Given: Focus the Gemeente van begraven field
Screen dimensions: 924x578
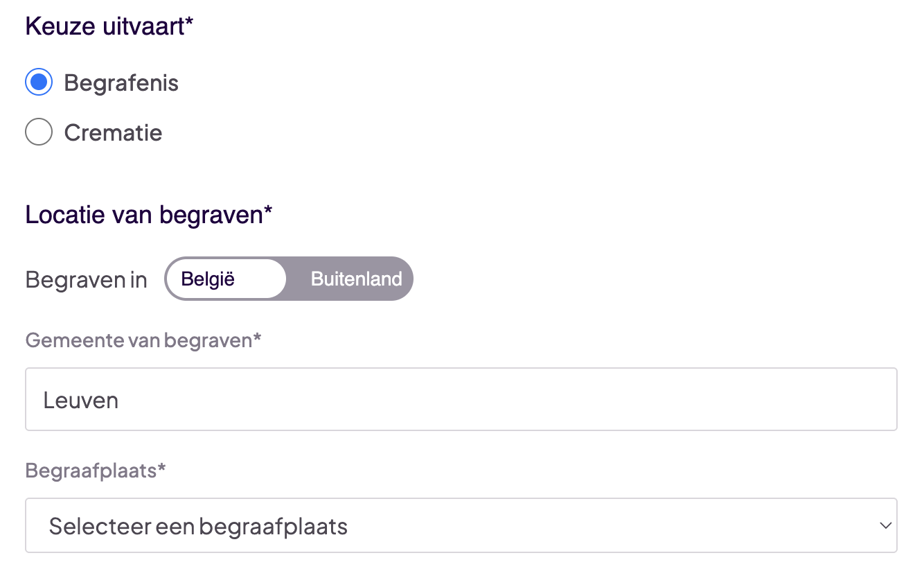Looking at the screenshot, I should (461, 399).
